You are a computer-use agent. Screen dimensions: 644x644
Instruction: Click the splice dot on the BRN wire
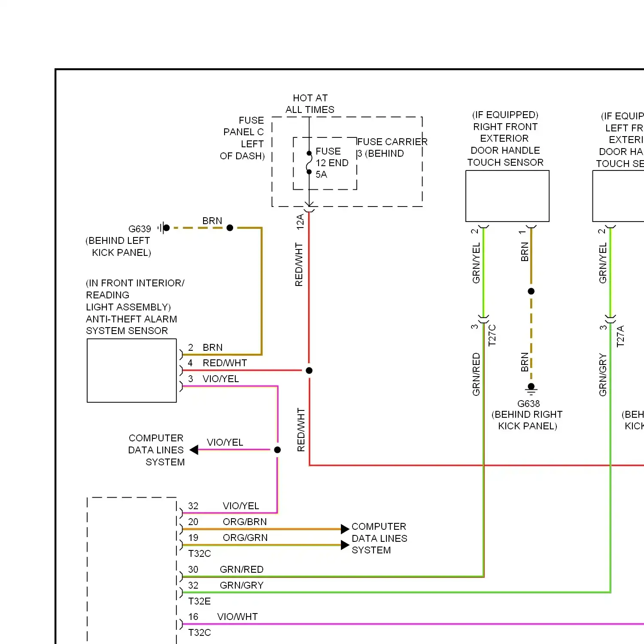click(x=531, y=291)
